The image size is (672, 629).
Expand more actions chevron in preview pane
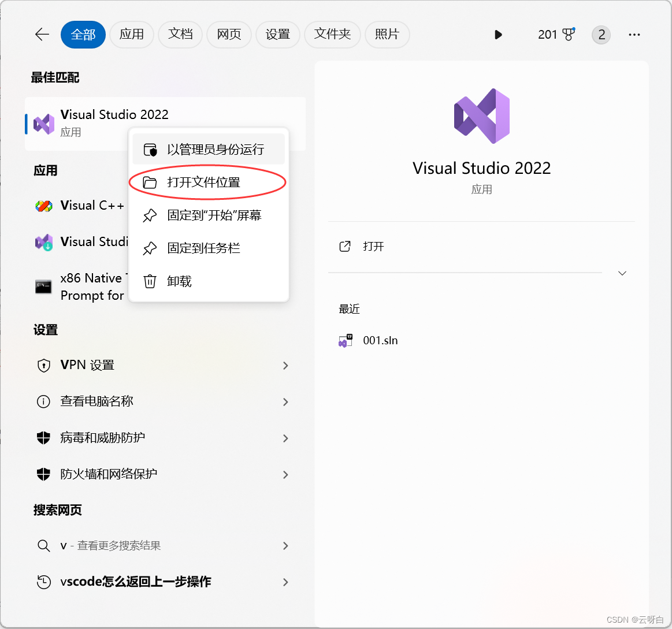pos(622,273)
